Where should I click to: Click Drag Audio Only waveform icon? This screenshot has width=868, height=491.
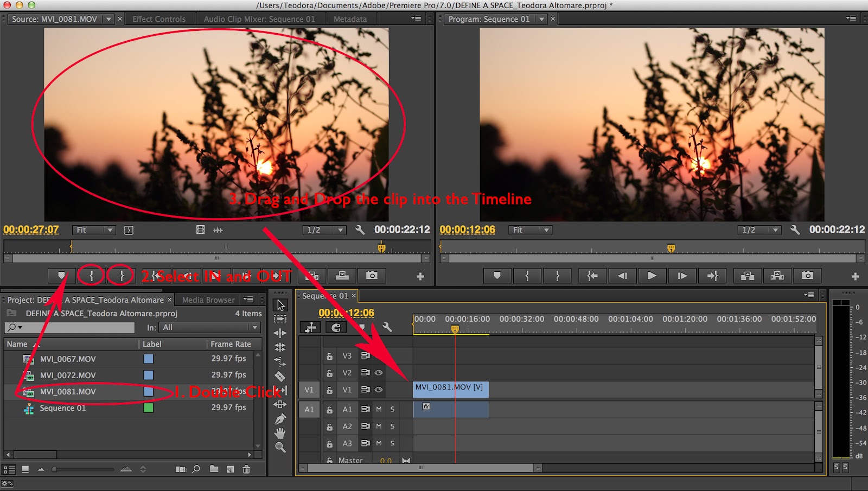218,230
